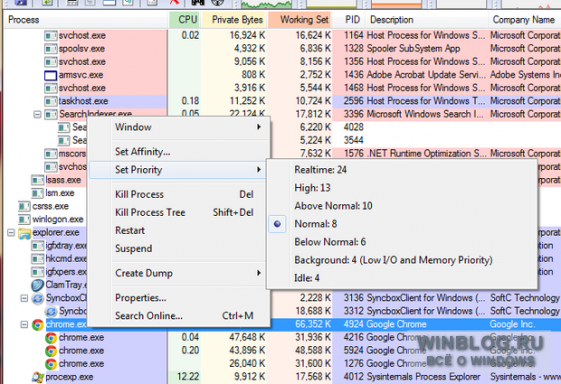Click the mscorsvw process icon
The width and height of the screenshot is (561, 384).
tap(50, 154)
